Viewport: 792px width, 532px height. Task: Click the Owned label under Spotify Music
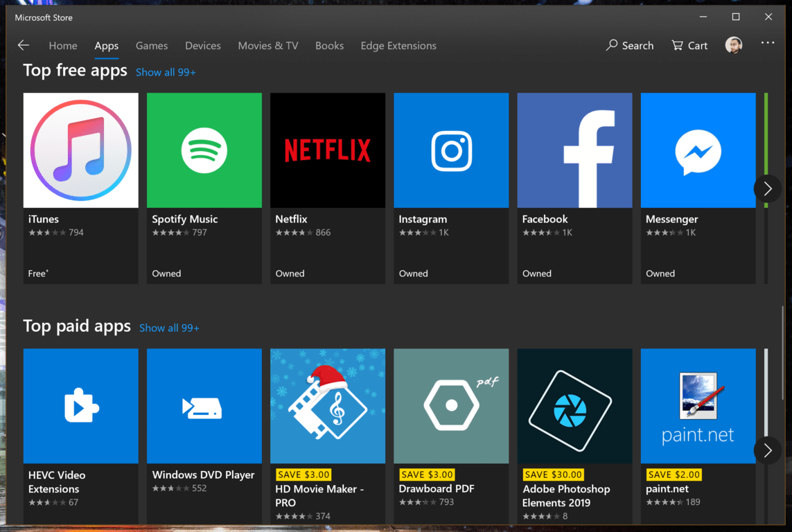(x=166, y=274)
